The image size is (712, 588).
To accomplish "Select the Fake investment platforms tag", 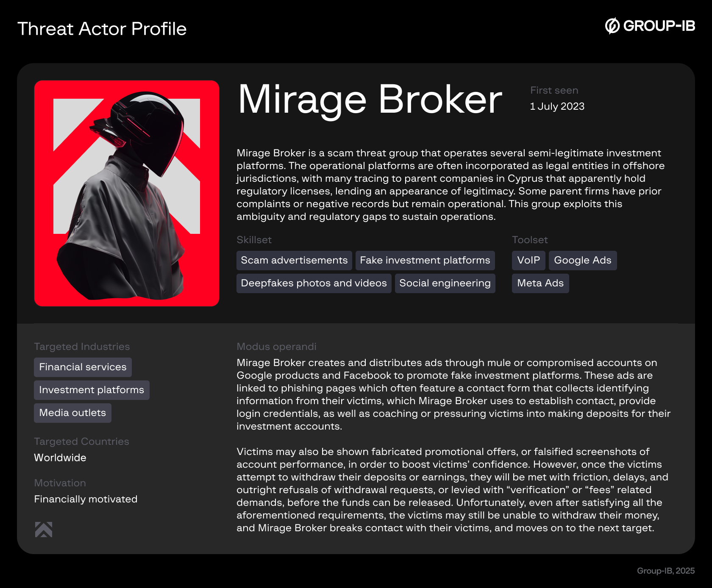I will coord(425,260).
